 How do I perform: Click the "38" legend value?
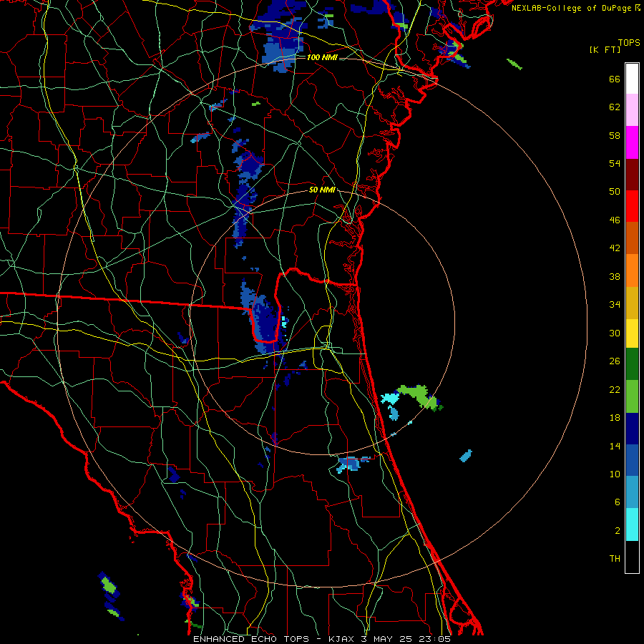(x=615, y=277)
